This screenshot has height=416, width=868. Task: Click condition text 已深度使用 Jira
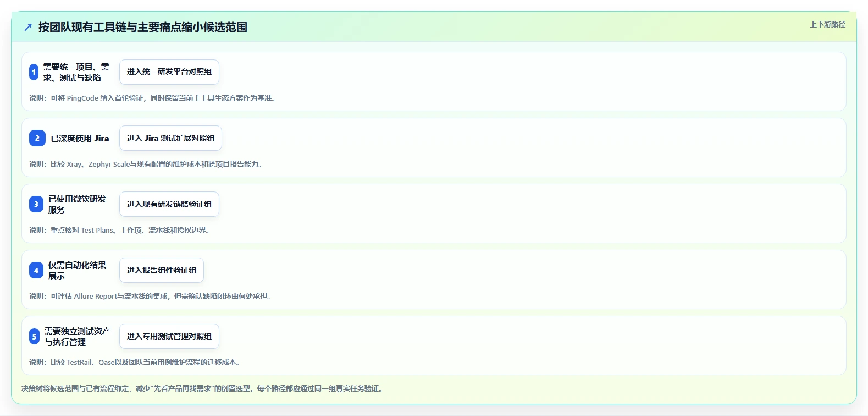click(80, 138)
